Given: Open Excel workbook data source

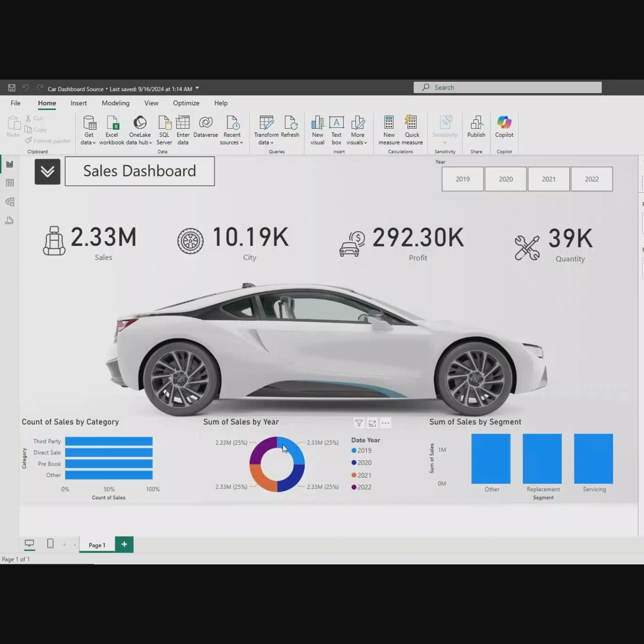Looking at the screenshot, I should [x=112, y=130].
